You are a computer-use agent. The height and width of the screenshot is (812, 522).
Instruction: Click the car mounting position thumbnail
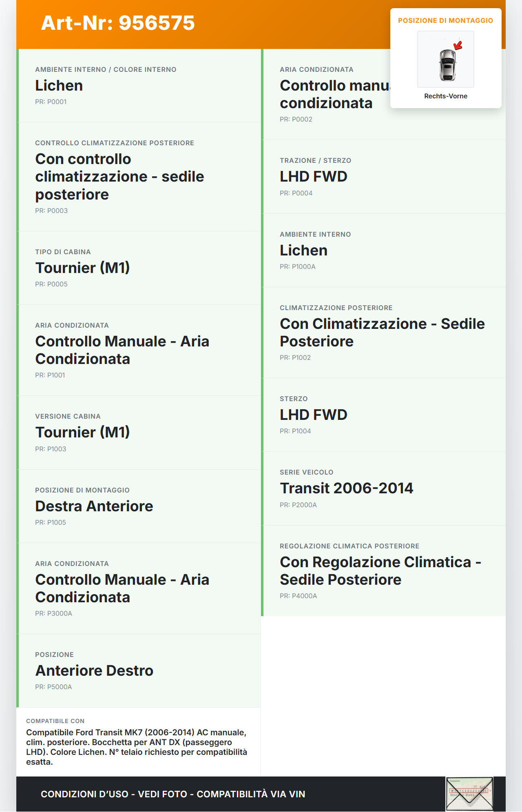pyautogui.click(x=445, y=59)
